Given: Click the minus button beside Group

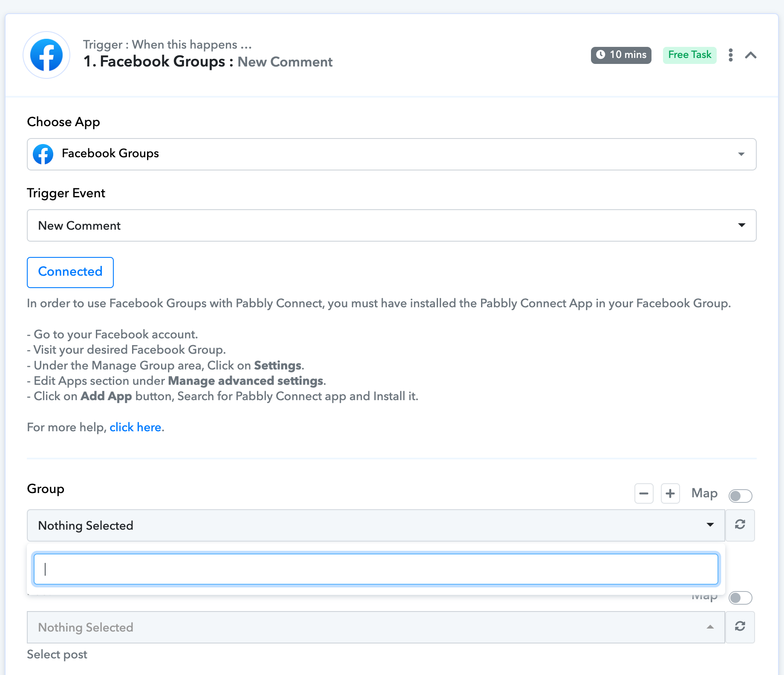Looking at the screenshot, I should [x=643, y=493].
